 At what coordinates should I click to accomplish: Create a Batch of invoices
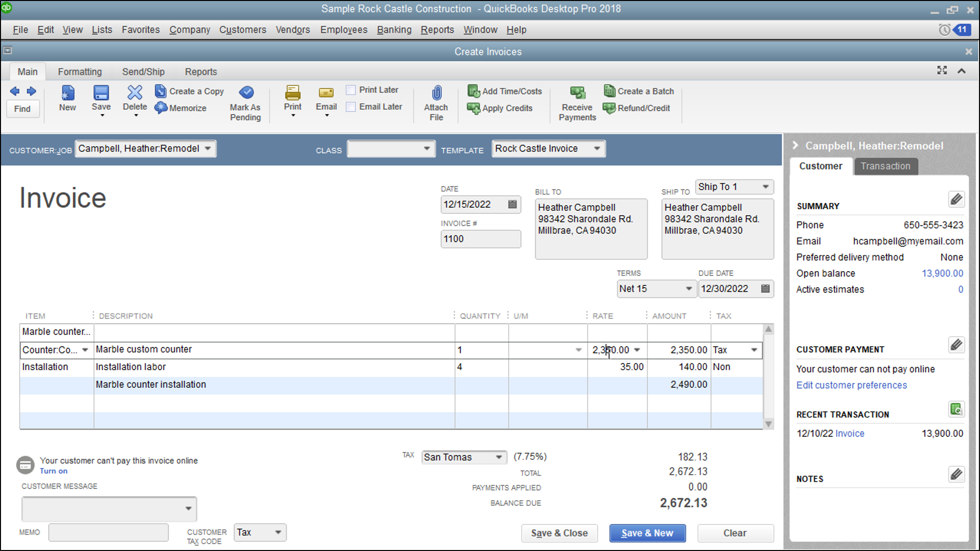coord(639,91)
